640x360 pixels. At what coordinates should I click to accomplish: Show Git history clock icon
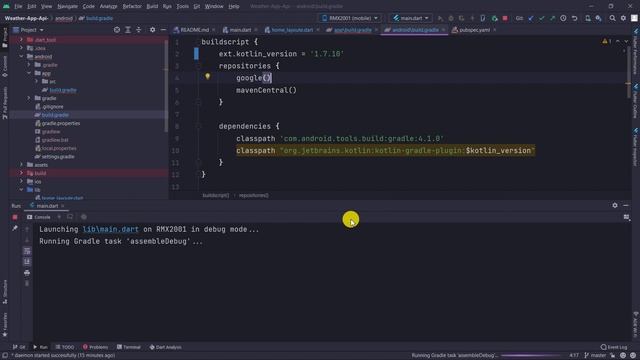tap(563, 18)
